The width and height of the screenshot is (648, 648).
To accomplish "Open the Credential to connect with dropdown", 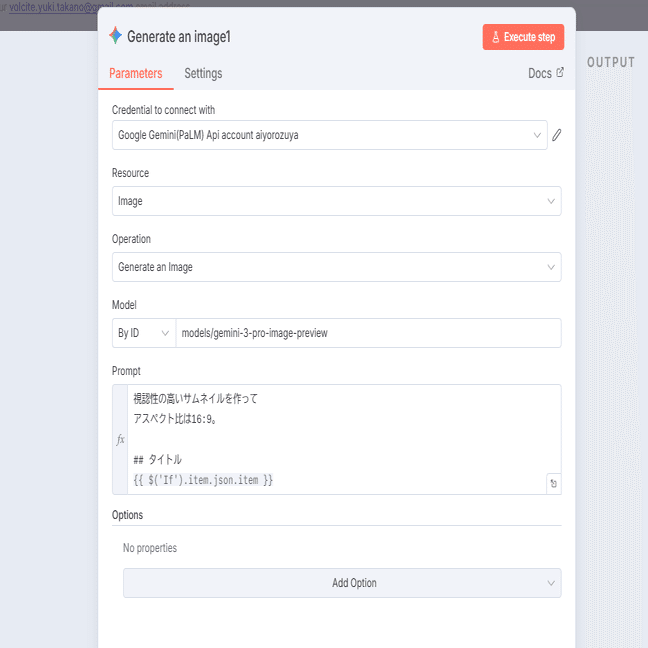I will coord(329,135).
